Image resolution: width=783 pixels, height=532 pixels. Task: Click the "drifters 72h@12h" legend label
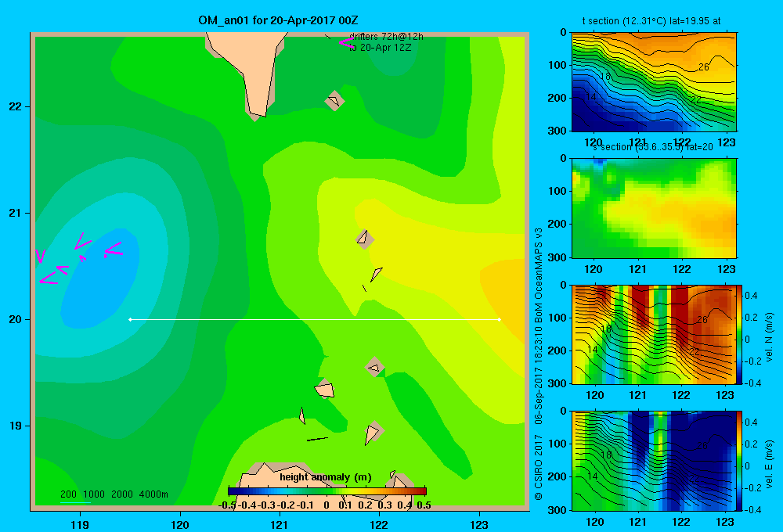[x=386, y=37]
